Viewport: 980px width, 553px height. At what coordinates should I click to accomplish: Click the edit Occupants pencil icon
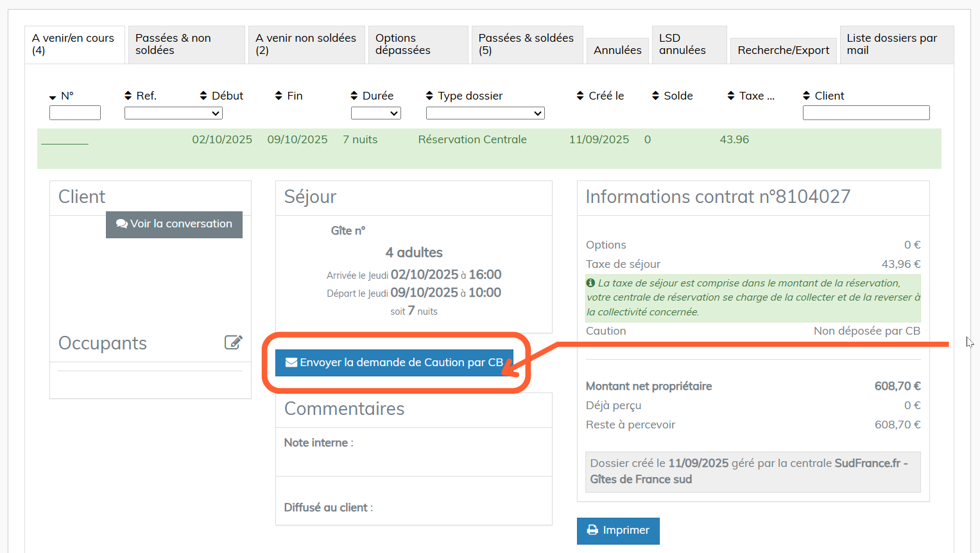[233, 342]
